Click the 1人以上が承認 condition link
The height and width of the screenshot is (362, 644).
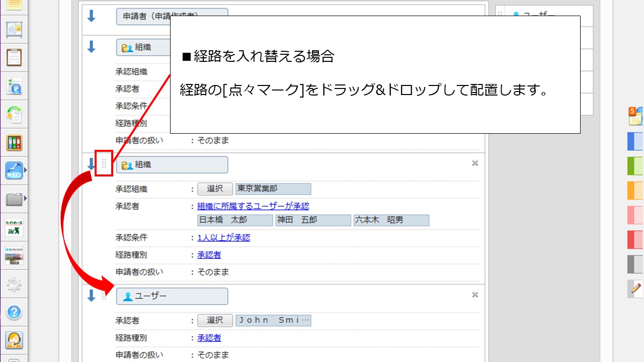pyautogui.click(x=223, y=238)
